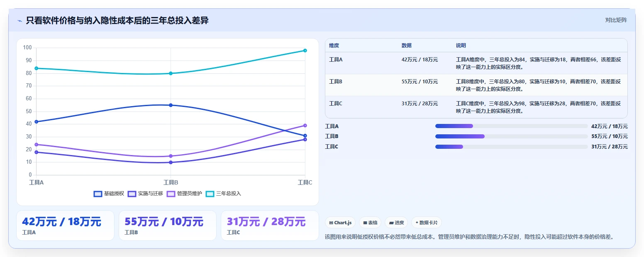The width and height of the screenshot is (644, 257).
Task: Click the 工具A label beside its progress bar
Action: point(332,126)
